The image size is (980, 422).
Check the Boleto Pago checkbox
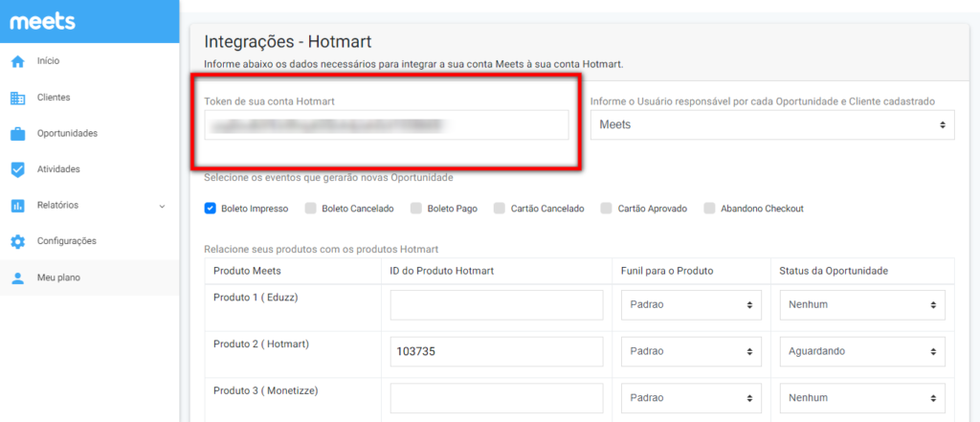(416, 209)
